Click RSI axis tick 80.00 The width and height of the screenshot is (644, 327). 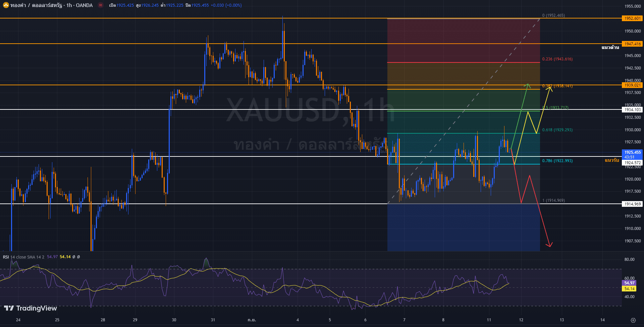(x=629, y=260)
